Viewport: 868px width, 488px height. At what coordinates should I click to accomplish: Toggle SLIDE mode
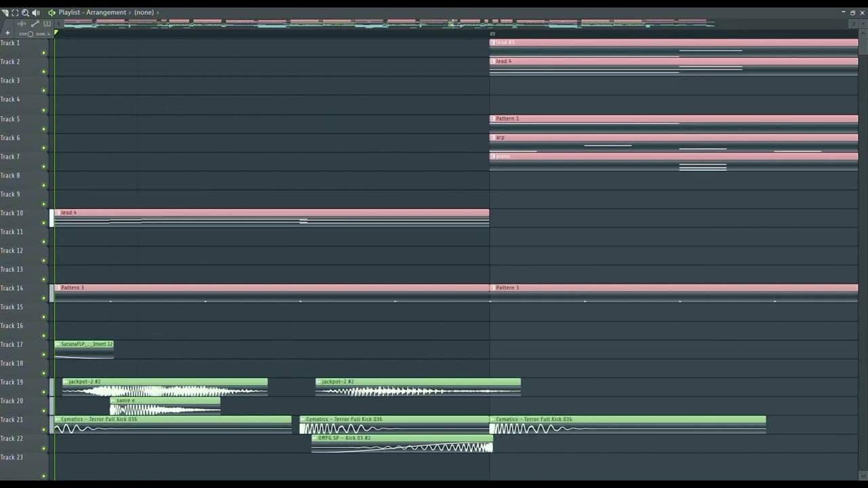(42, 34)
